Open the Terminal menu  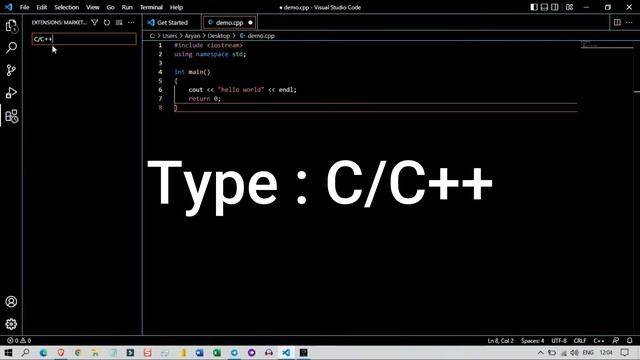click(151, 7)
